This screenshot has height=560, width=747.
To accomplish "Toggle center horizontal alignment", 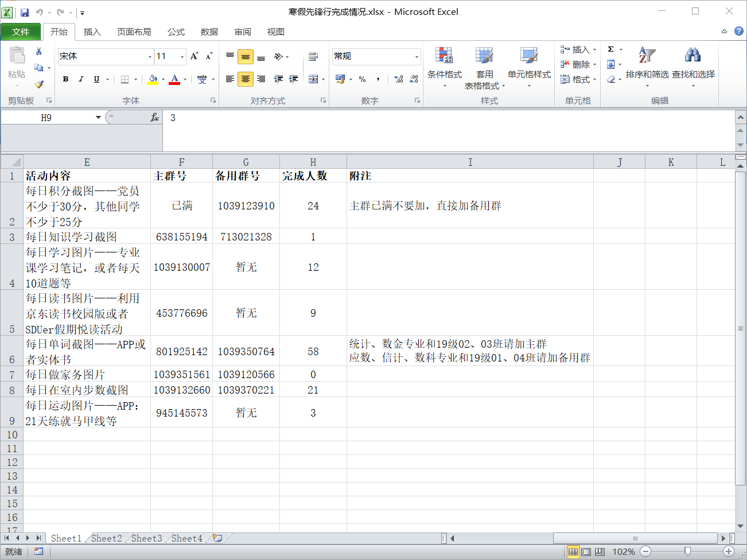I will tap(246, 79).
